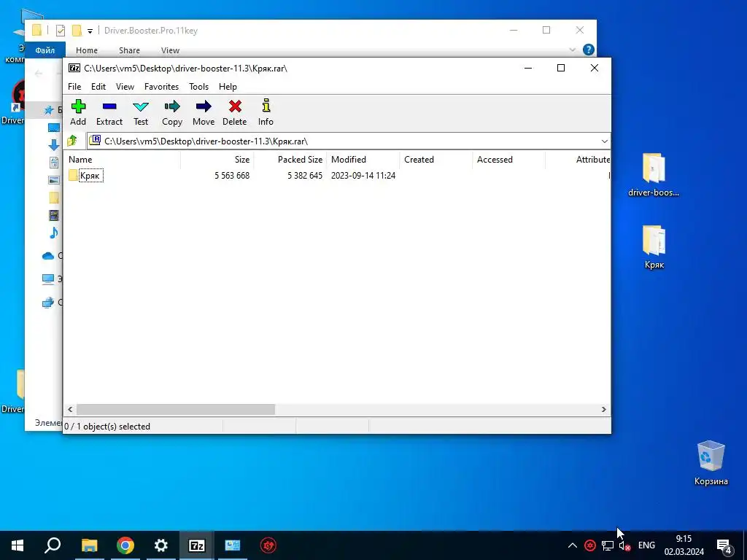The height and width of the screenshot is (560, 747).
Task: Choose the Move tool in 7-Zip
Action: 204,113
